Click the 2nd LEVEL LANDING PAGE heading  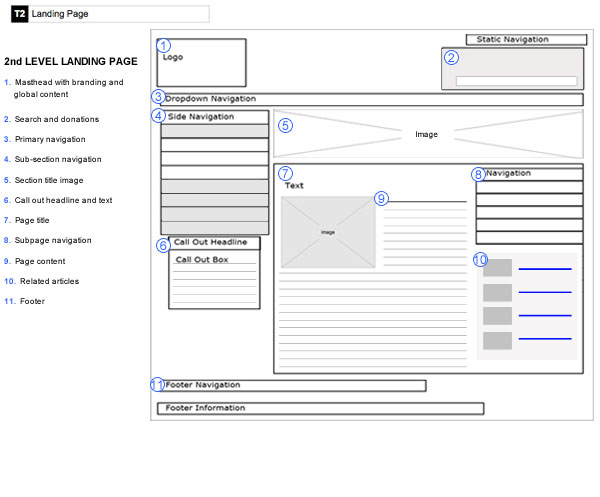[x=71, y=61]
